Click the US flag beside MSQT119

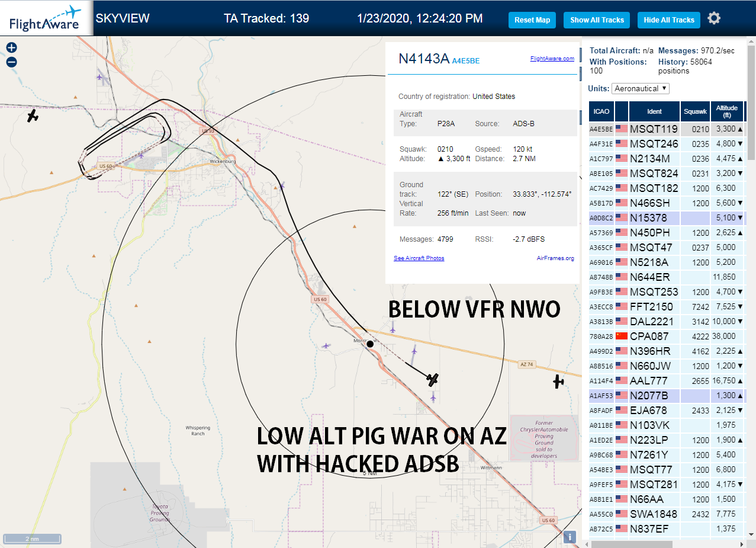622,129
